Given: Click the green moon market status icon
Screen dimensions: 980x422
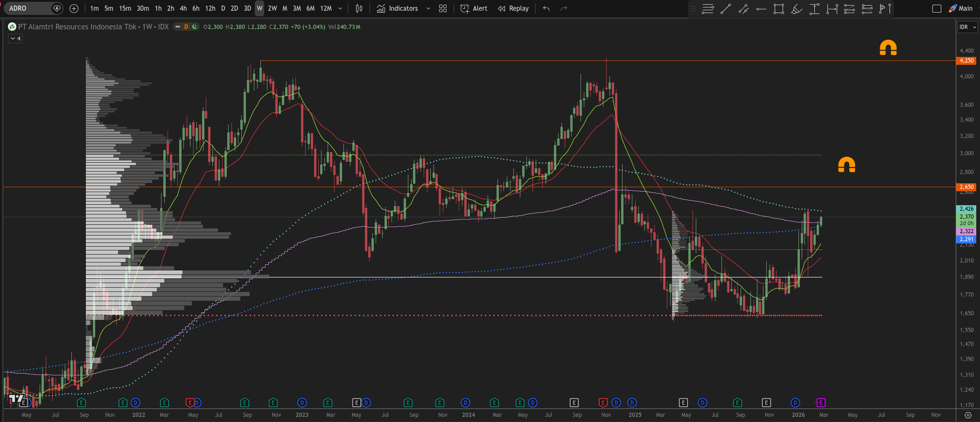Looking at the screenshot, I should 195,27.
